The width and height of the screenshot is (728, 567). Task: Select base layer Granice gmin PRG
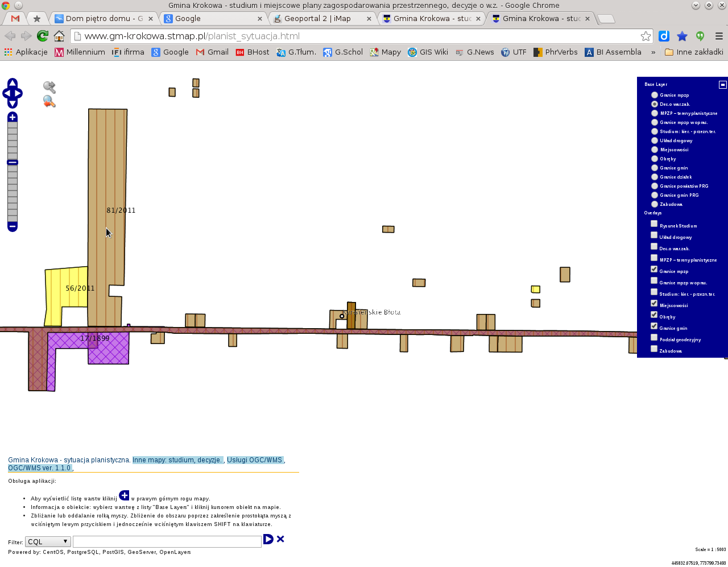click(x=655, y=195)
